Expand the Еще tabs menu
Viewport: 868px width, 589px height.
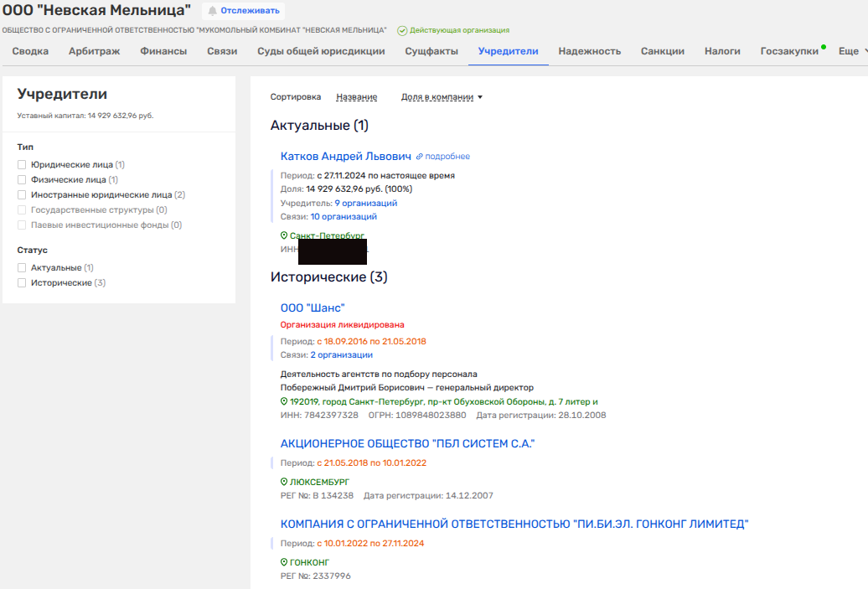(x=853, y=51)
